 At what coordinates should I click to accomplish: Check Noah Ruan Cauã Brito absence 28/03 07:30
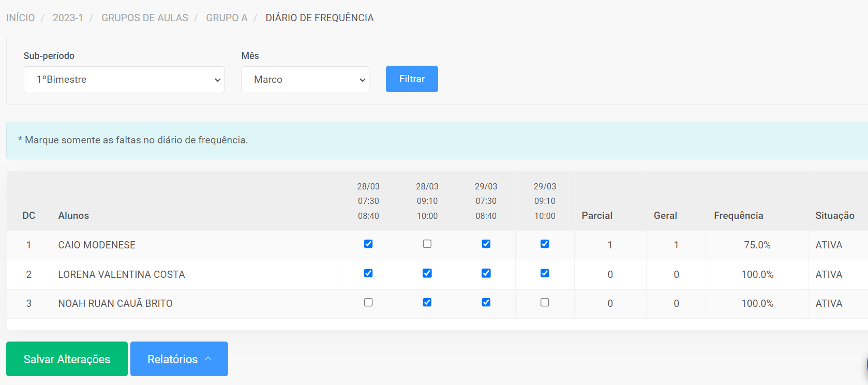click(368, 302)
